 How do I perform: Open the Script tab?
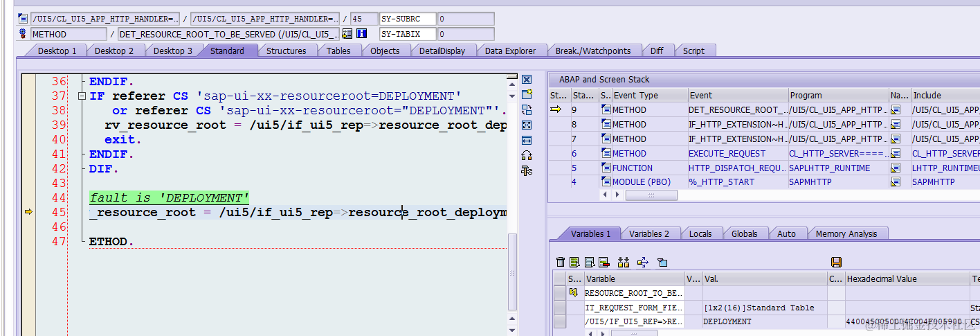click(x=693, y=51)
